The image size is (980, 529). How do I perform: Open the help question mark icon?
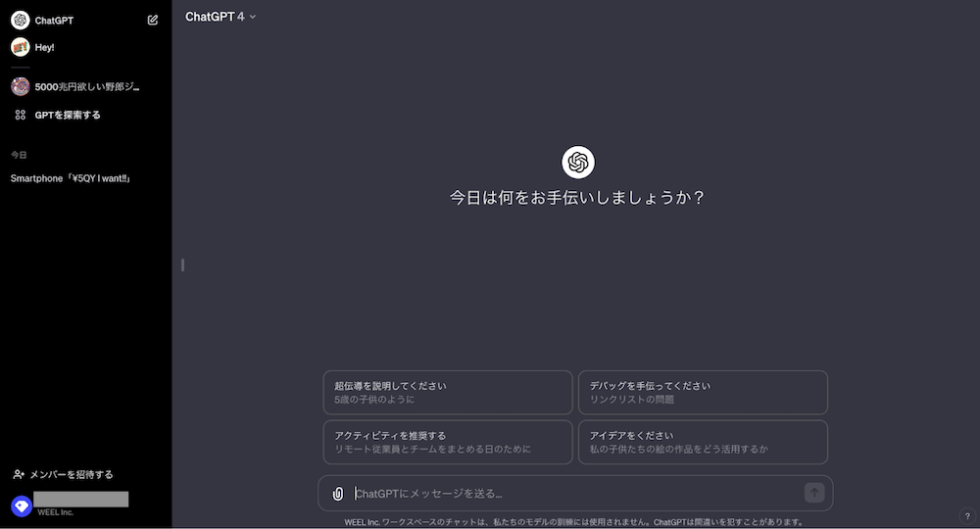[x=967, y=516]
